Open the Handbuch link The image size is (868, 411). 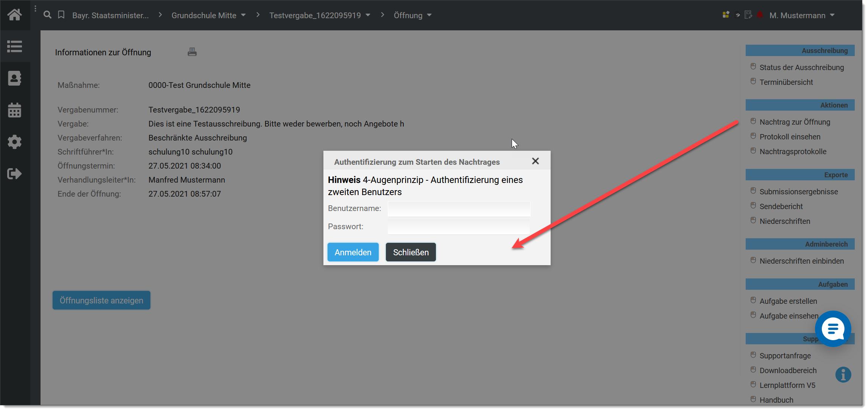[x=776, y=400]
